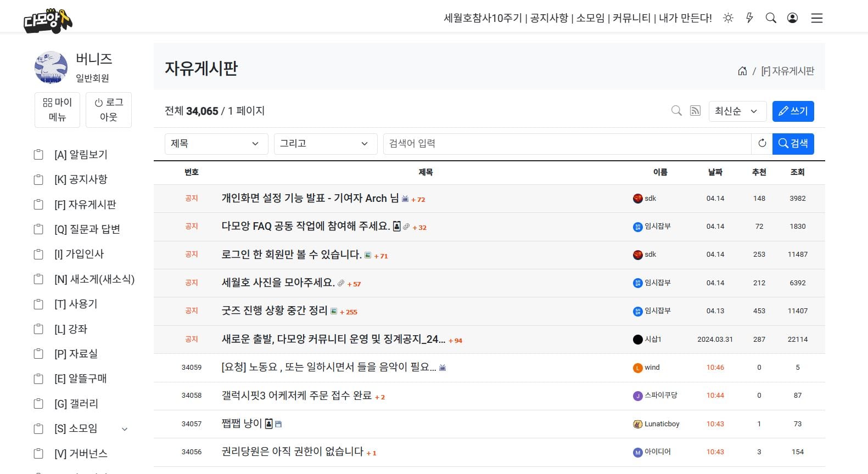Click 커뮤니티 in the top menu

click(x=631, y=18)
